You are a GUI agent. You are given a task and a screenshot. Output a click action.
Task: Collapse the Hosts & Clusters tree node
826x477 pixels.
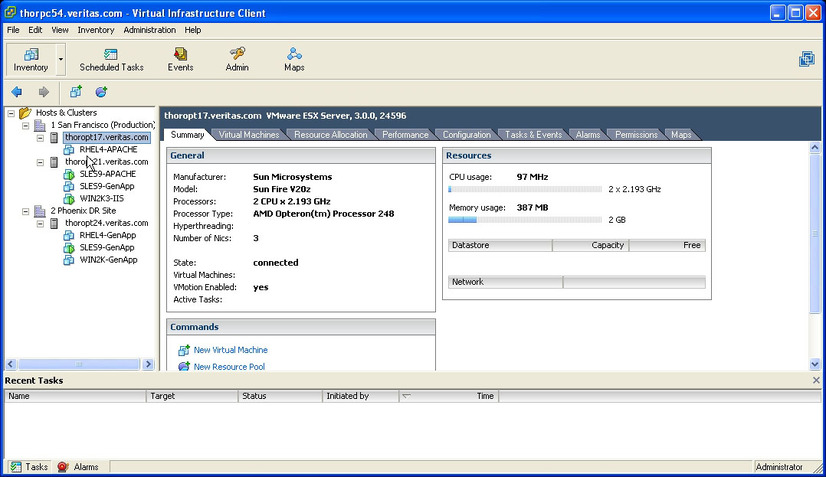tap(11, 113)
